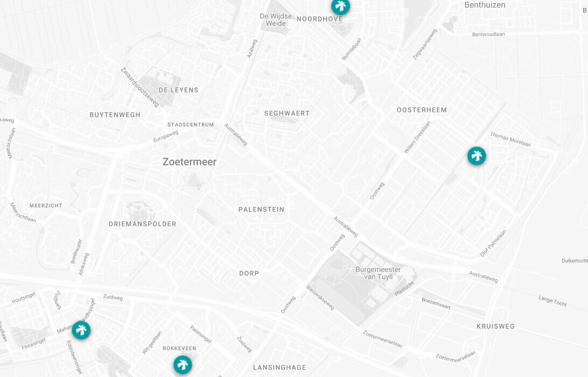This screenshot has width=588, height=377.
Task: Open the palm marker near Florasingel
Action: 81,330
